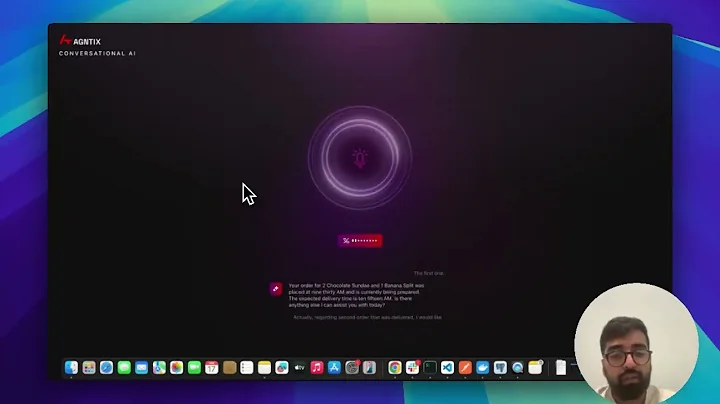
Task: Select the "The first one." user message
Action: 429,273
